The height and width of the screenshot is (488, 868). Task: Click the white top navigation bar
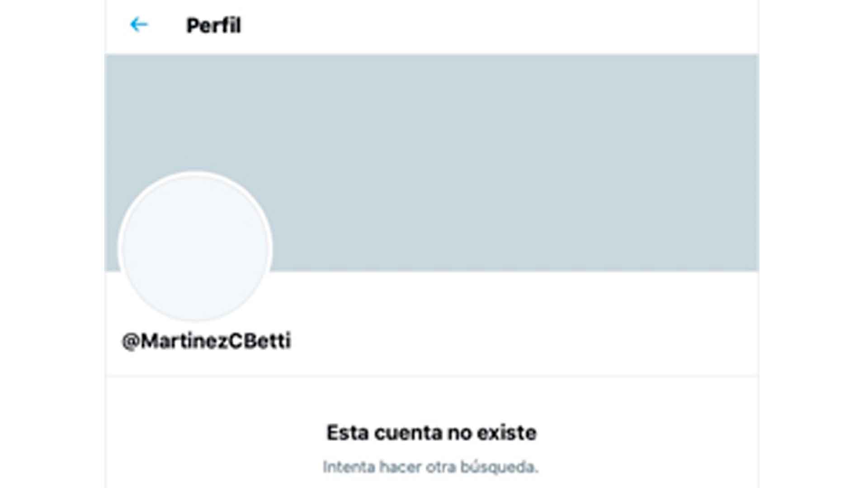point(542,26)
